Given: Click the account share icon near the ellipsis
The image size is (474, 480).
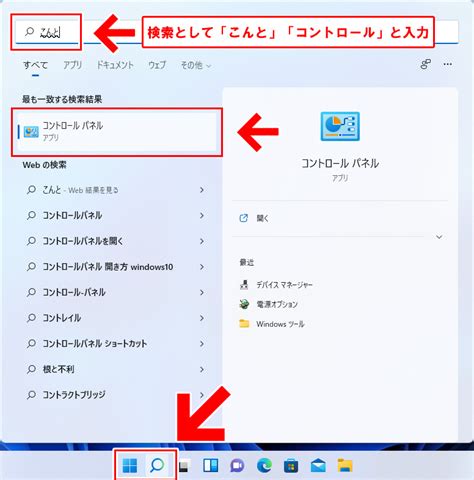Looking at the screenshot, I should pyautogui.click(x=426, y=64).
